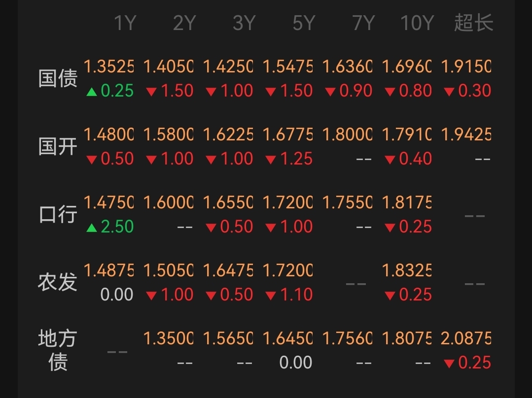Screen dimensions: 532x398
Task: Select the 地方债 超长 yield 2.0875
Action: coord(466,338)
